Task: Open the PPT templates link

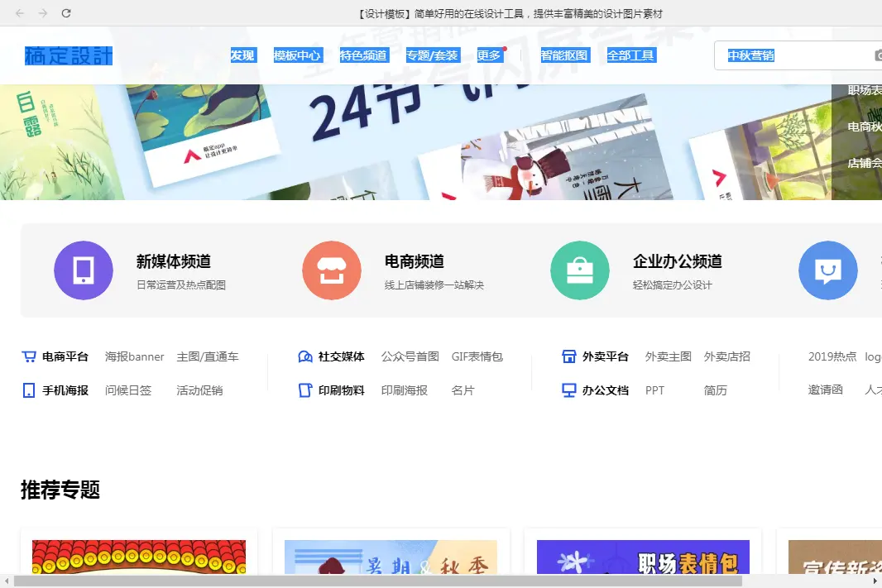Action: pyautogui.click(x=654, y=390)
